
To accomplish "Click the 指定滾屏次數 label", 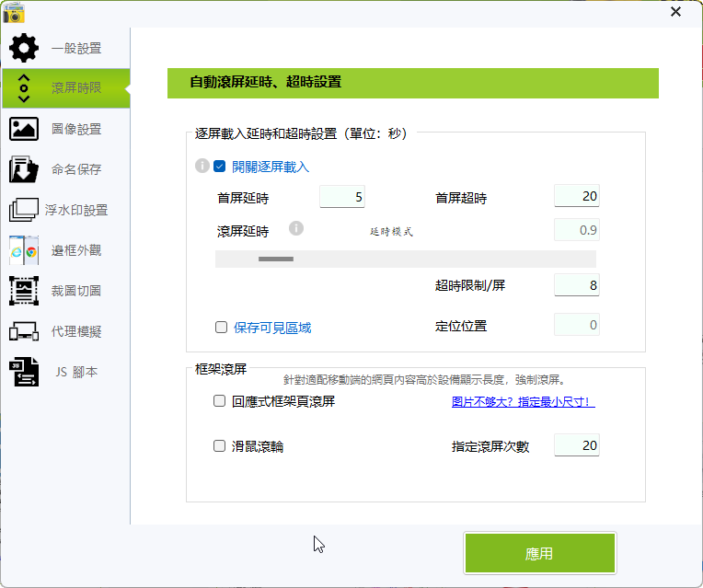I will [x=490, y=446].
